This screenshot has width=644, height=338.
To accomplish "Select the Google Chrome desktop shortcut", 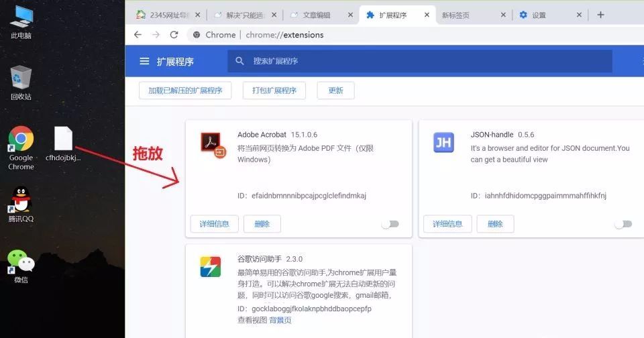I will [x=21, y=148].
